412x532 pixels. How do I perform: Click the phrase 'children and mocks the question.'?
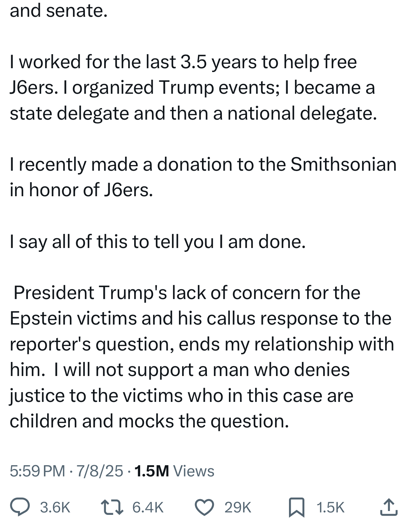[149, 421]
